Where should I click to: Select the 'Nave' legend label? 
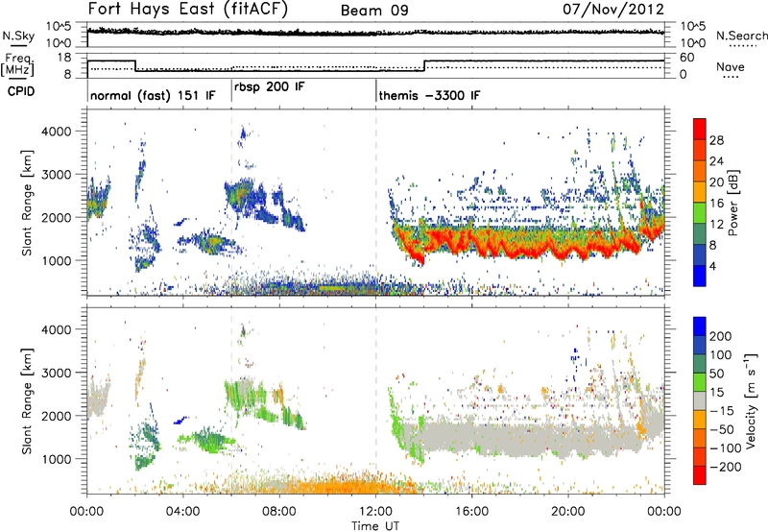(x=731, y=66)
